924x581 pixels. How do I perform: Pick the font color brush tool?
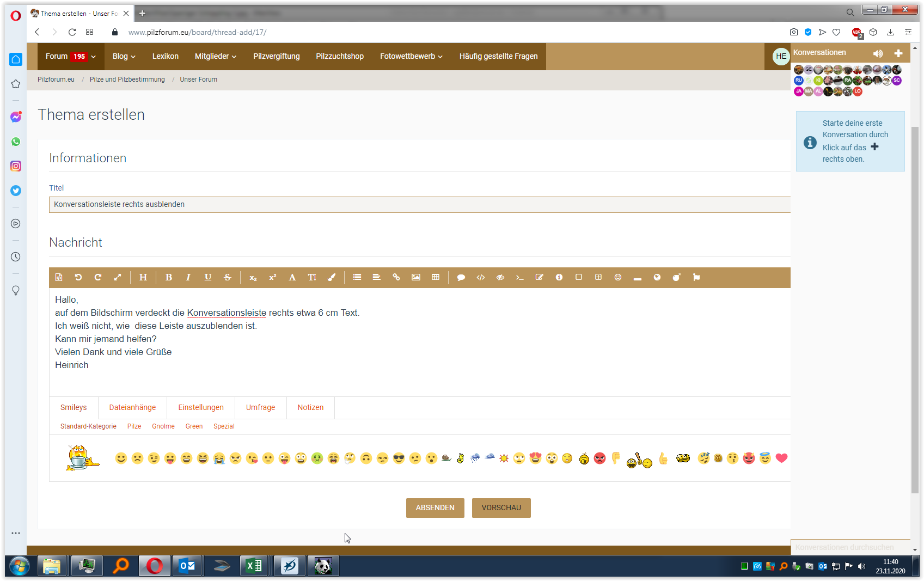coord(332,277)
